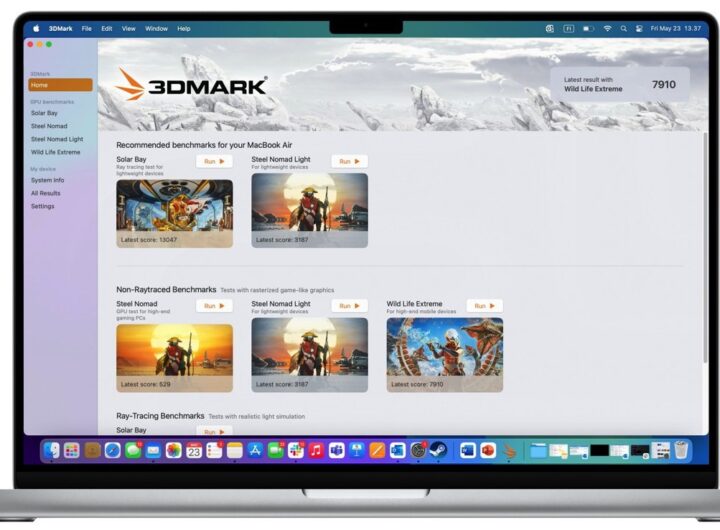Run the recommended Solar Bay benchmark
720x530 pixels.
pyautogui.click(x=214, y=161)
